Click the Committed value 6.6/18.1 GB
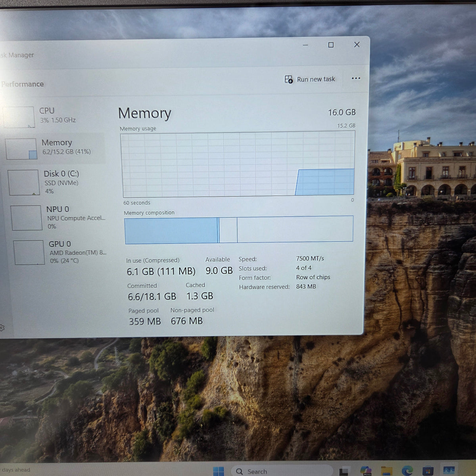Viewport: 476px width, 476px height. (152, 297)
